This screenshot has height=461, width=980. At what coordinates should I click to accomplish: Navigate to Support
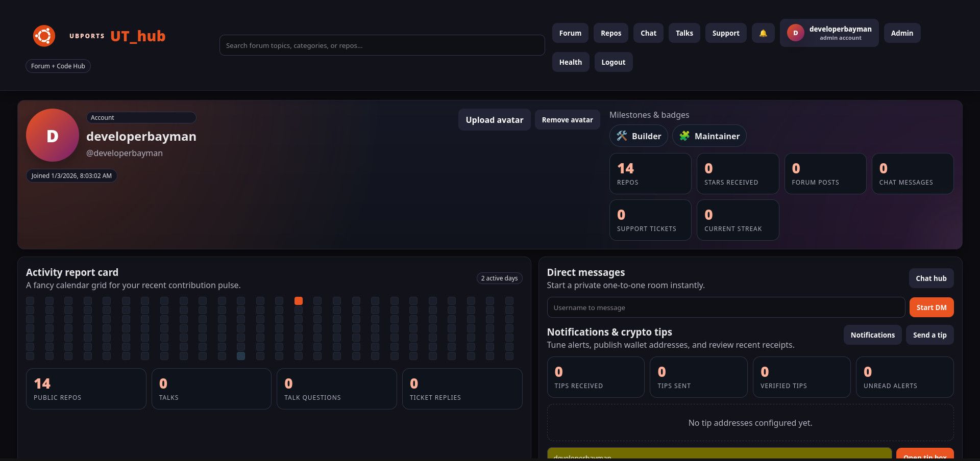pyautogui.click(x=725, y=33)
